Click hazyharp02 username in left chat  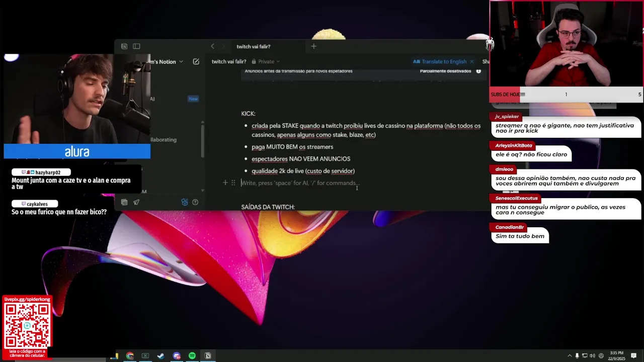point(48,172)
